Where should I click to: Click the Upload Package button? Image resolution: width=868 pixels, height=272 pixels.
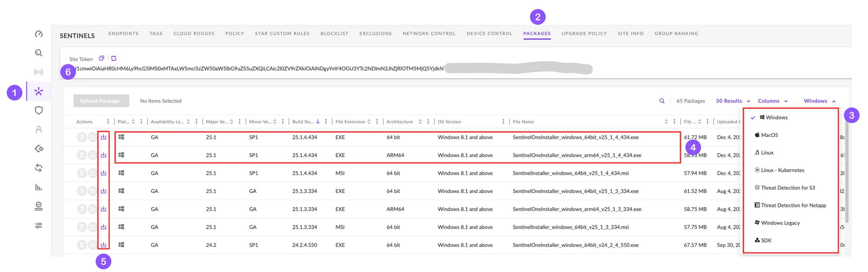pyautogui.click(x=101, y=101)
